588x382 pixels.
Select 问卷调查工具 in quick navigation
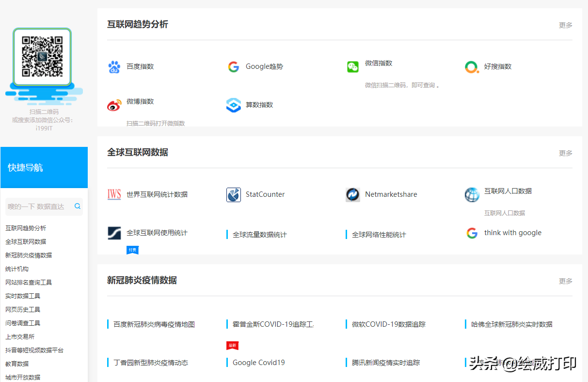[x=23, y=323]
